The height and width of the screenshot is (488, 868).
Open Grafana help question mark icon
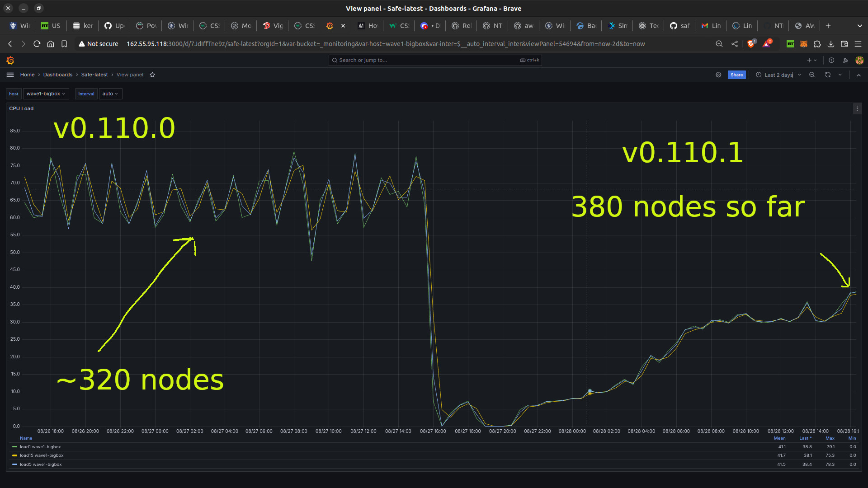click(x=831, y=60)
